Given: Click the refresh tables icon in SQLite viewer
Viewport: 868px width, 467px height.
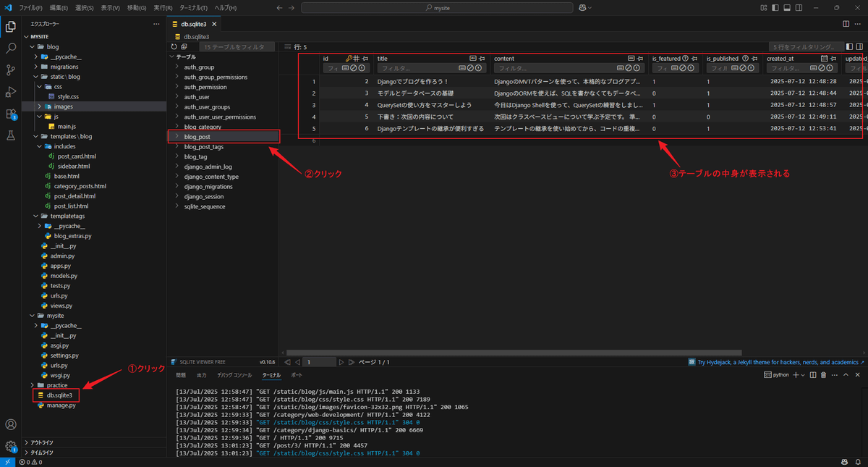Looking at the screenshot, I should [174, 46].
